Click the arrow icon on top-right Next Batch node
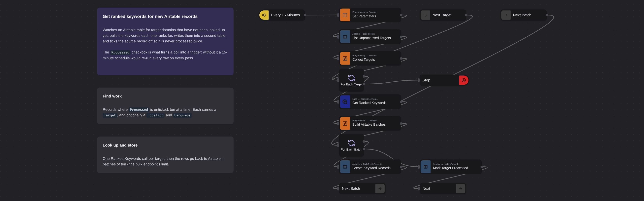Image resolution: width=644 pixels, height=201 pixels. [x=506, y=15]
